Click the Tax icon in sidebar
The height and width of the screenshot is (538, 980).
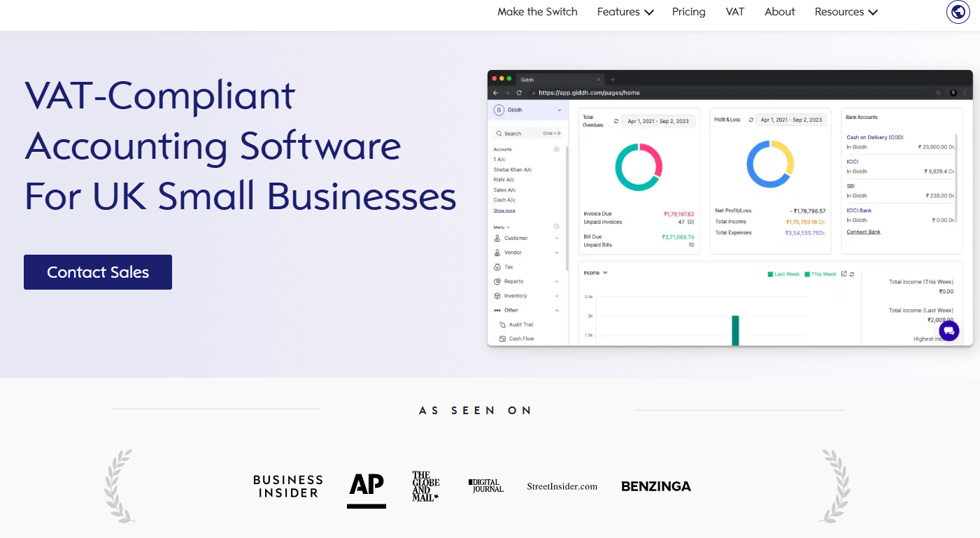click(497, 267)
